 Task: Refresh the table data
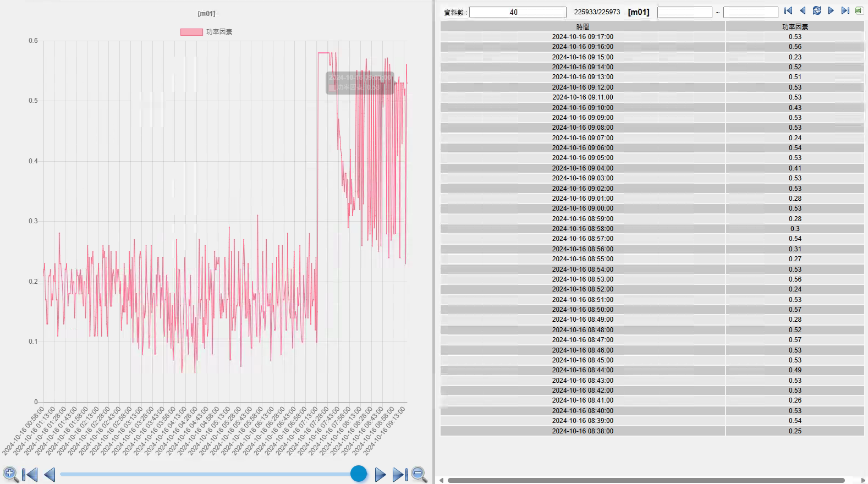click(817, 11)
